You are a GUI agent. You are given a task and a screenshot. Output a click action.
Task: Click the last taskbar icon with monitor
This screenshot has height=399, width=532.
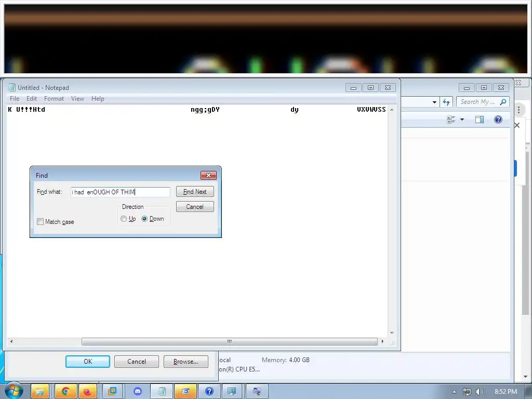click(x=257, y=392)
